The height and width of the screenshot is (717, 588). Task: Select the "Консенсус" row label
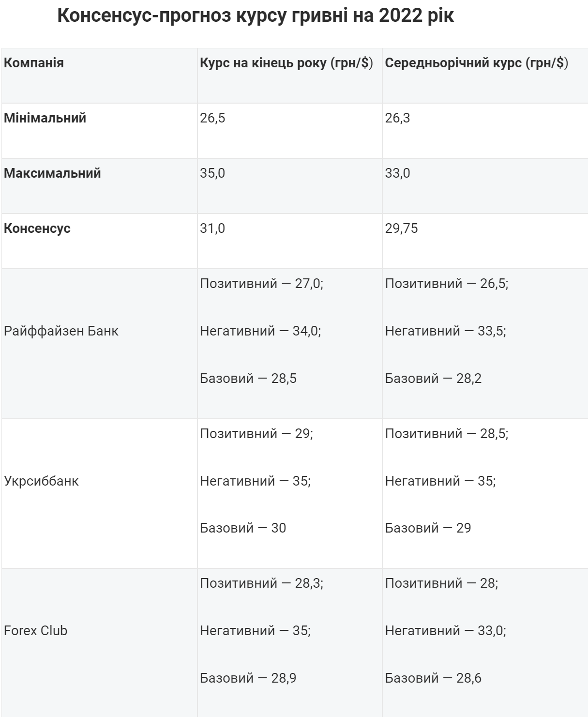(x=37, y=229)
